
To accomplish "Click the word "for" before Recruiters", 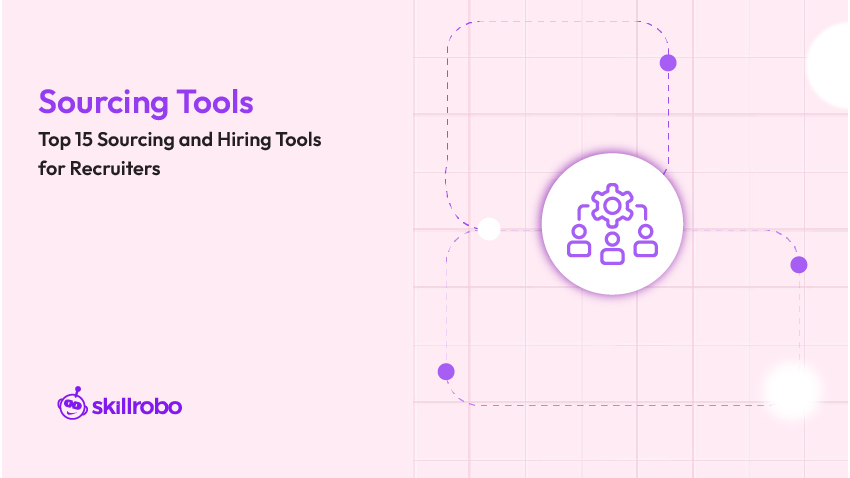I will tap(51, 169).
